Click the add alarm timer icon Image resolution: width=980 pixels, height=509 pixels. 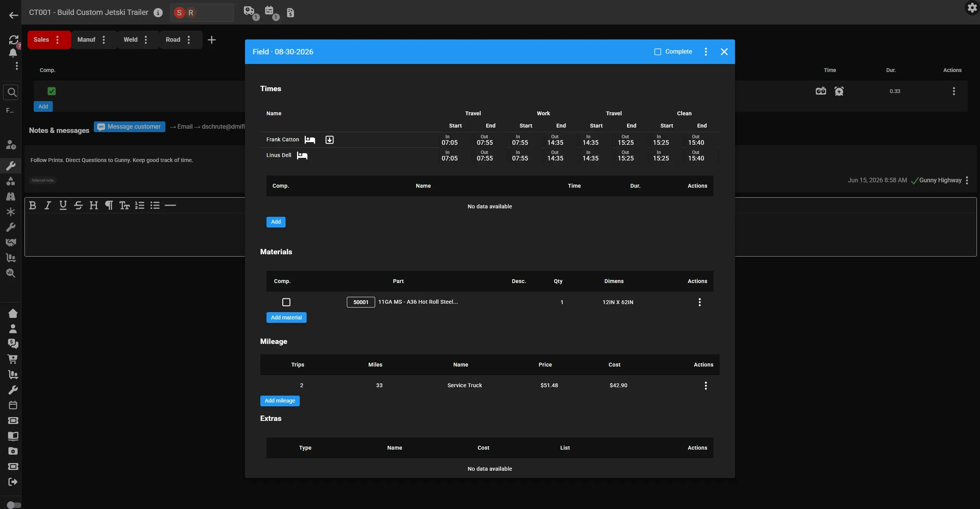(x=839, y=91)
